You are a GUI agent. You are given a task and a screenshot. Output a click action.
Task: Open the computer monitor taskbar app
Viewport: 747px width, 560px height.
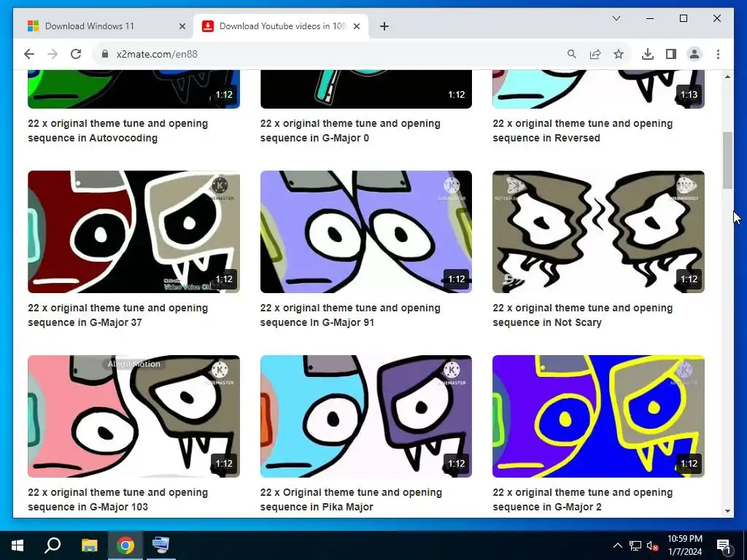point(160,545)
